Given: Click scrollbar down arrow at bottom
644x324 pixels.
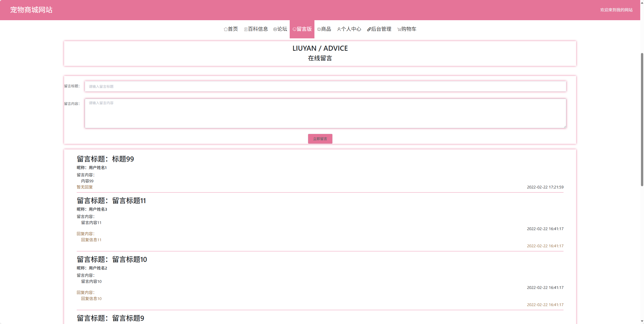Looking at the screenshot, I should 642,321.
